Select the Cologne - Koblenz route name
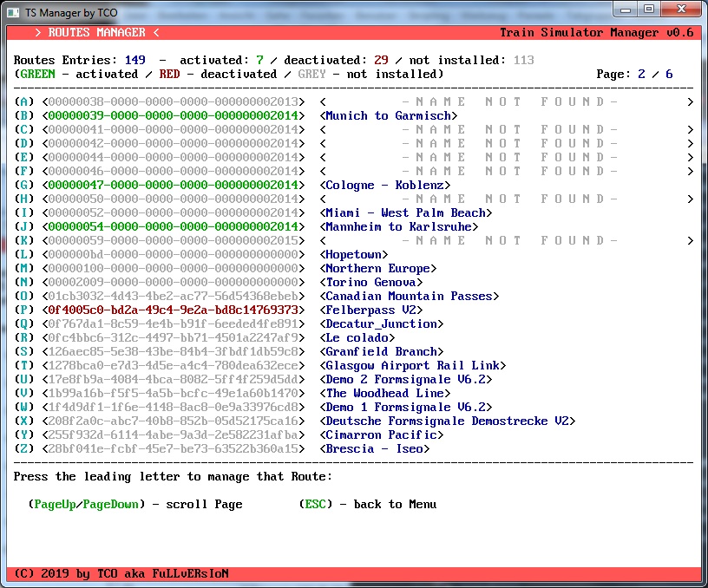Image resolution: width=708 pixels, height=588 pixels. click(x=384, y=185)
